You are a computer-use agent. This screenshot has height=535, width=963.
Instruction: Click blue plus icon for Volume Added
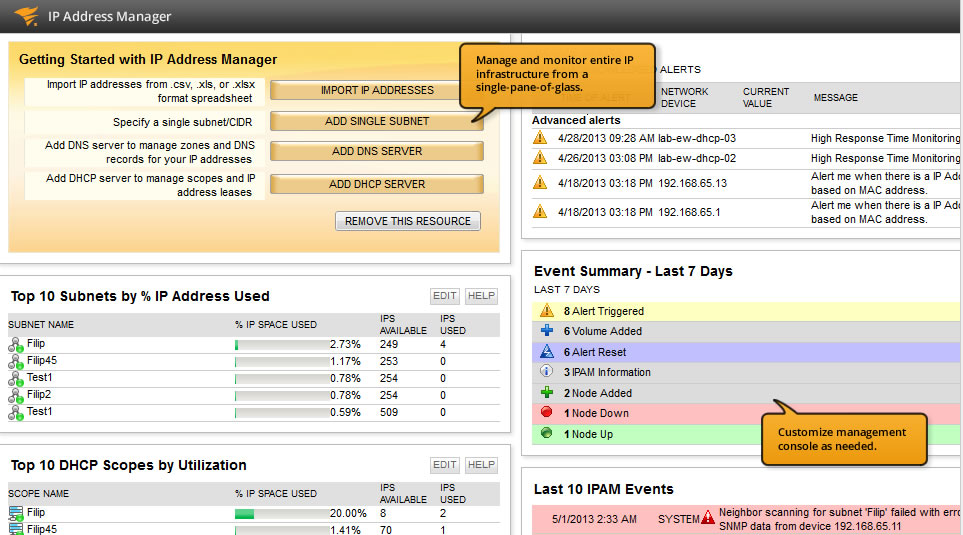pyautogui.click(x=547, y=330)
